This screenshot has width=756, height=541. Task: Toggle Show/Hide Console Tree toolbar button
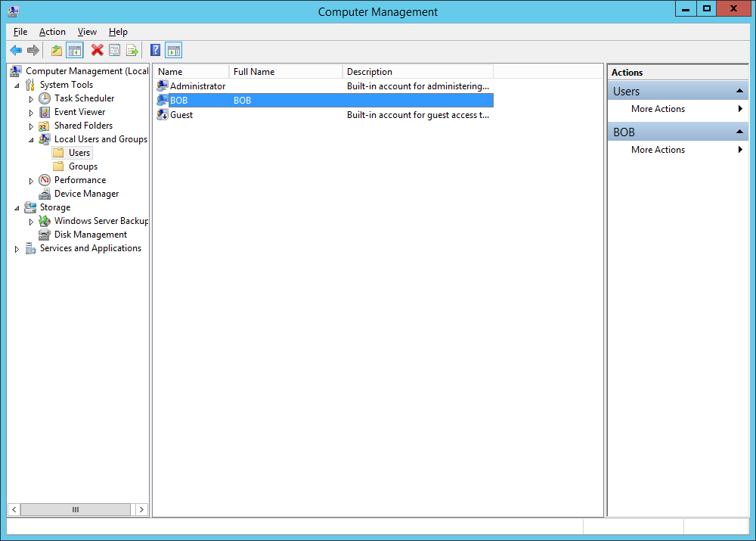tap(74, 51)
